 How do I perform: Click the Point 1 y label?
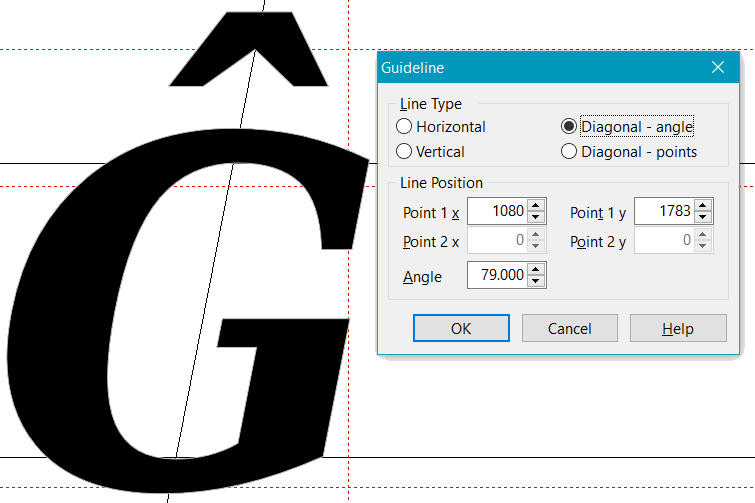point(598,213)
